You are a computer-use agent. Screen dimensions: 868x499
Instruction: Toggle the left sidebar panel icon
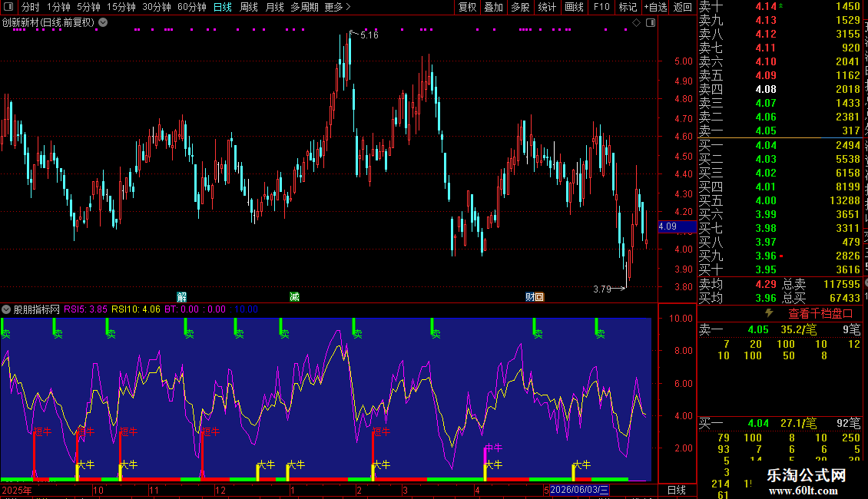(8, 7)
